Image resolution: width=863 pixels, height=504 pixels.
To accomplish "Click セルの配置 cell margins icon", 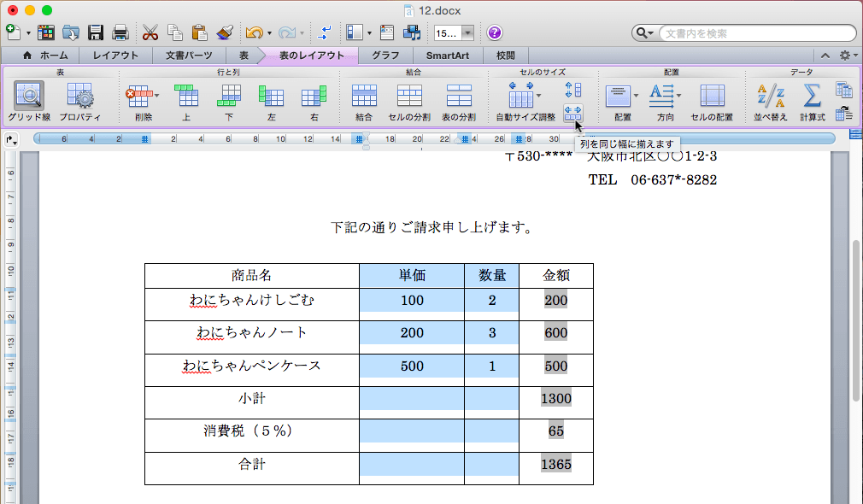I will tap(713, 97).
